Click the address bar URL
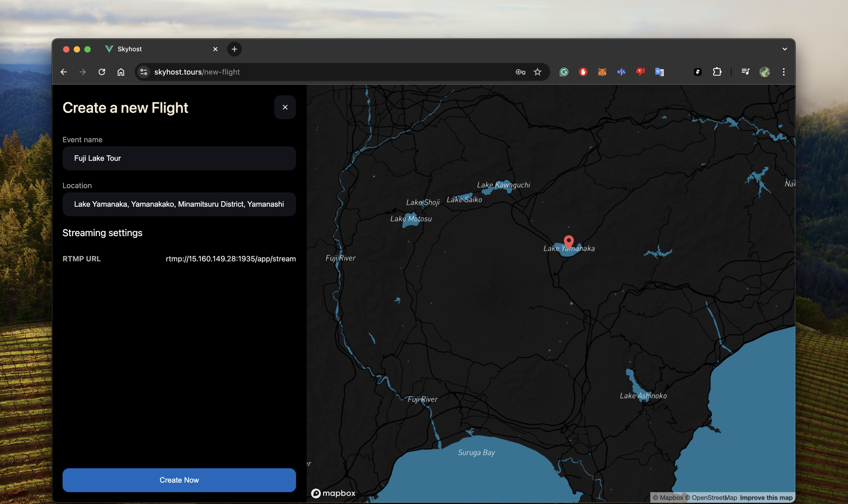This screenshot has width=848, height=504. 197,72
